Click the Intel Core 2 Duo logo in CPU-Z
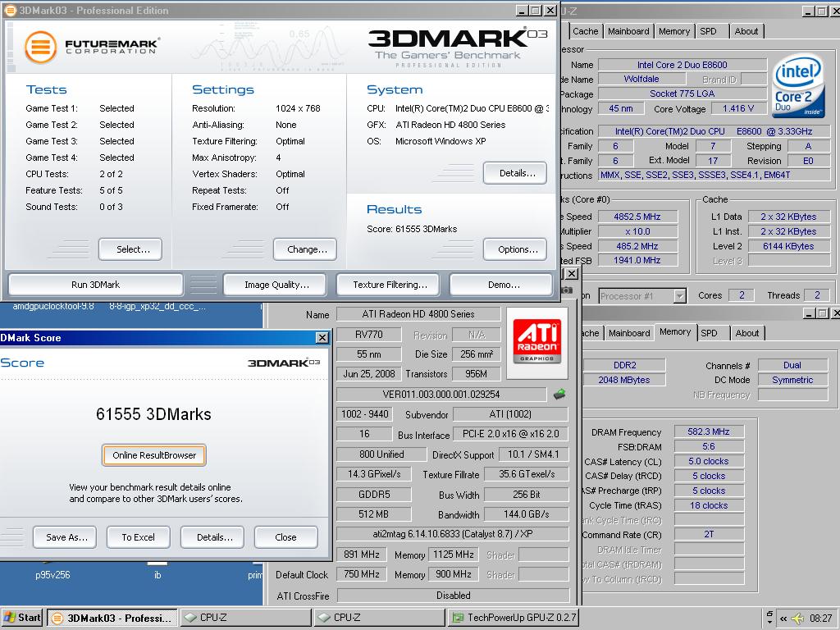Viewport: 840px width, 630px height. coord(797,85)
